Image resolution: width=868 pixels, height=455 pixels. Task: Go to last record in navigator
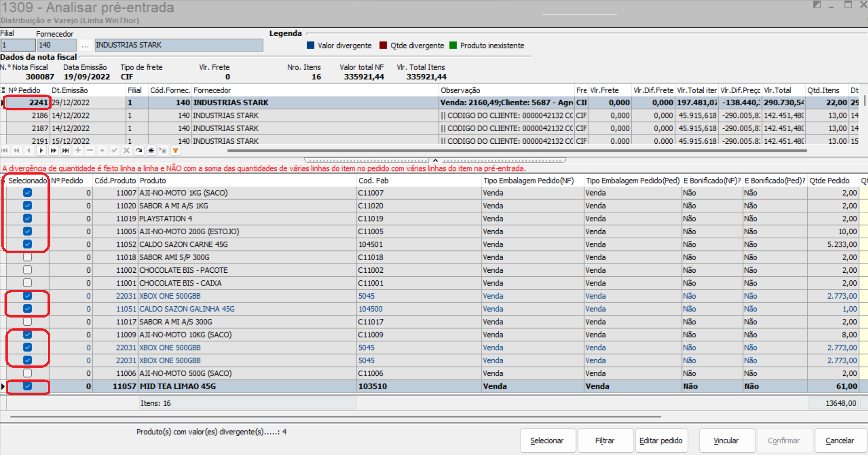click(x=66, y=151)
